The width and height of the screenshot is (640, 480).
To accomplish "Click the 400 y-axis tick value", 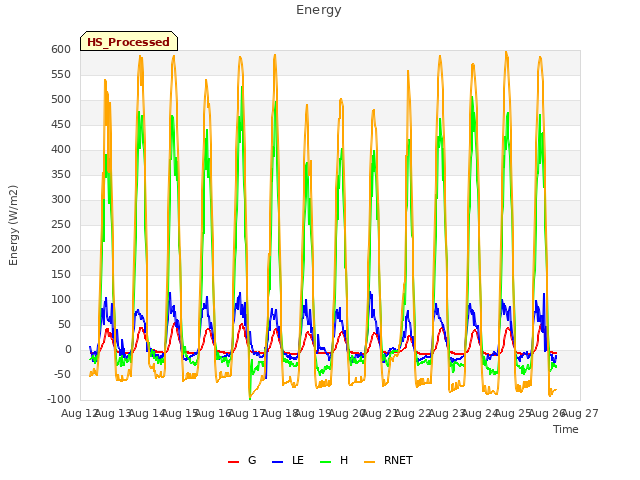I will click(x=61, y=149).
